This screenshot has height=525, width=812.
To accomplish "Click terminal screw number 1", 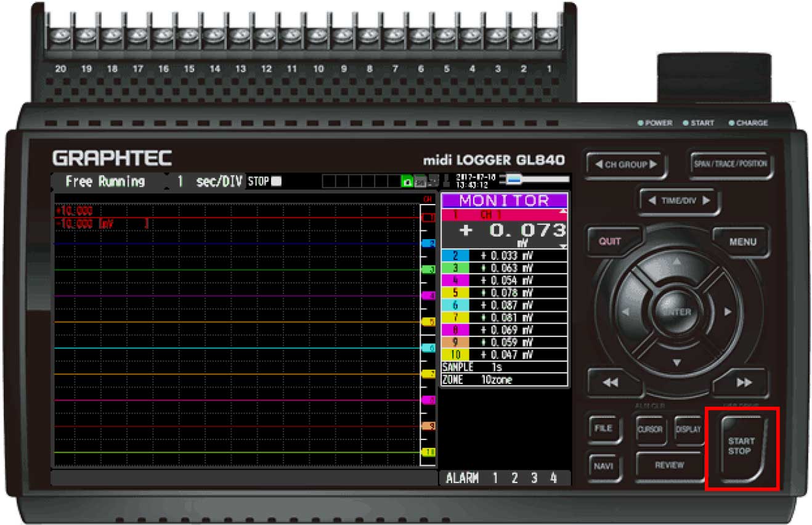I will coord(549,36).
